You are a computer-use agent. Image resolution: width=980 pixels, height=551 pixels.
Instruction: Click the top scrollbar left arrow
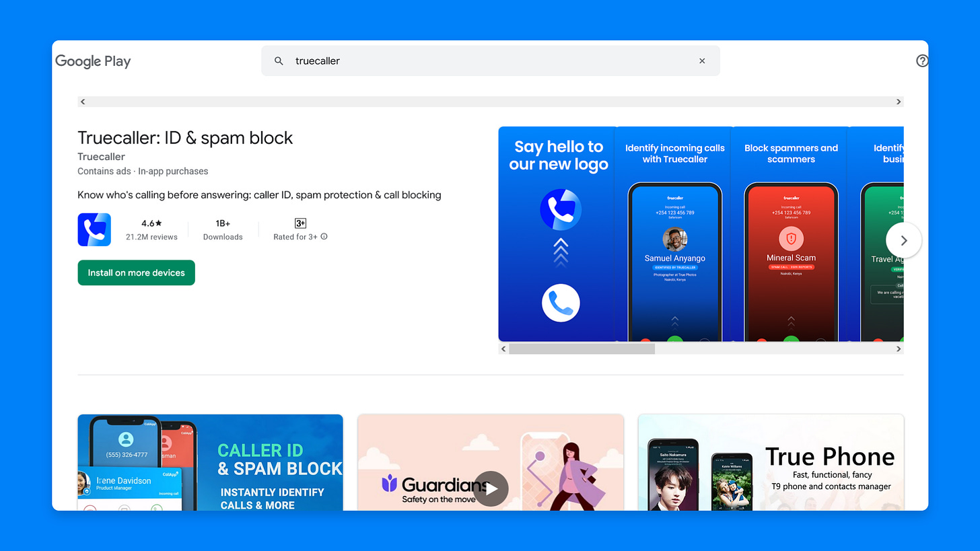[x=83, y=102]
